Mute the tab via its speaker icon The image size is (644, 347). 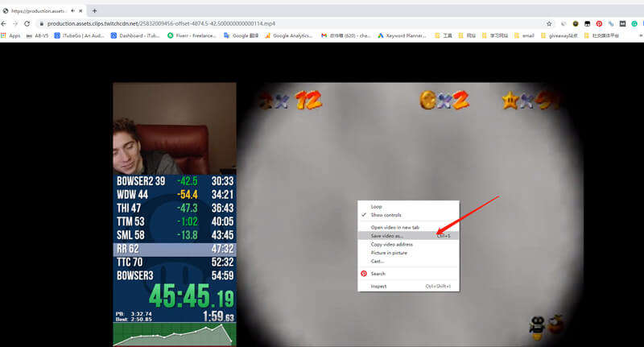click(73, 10)
